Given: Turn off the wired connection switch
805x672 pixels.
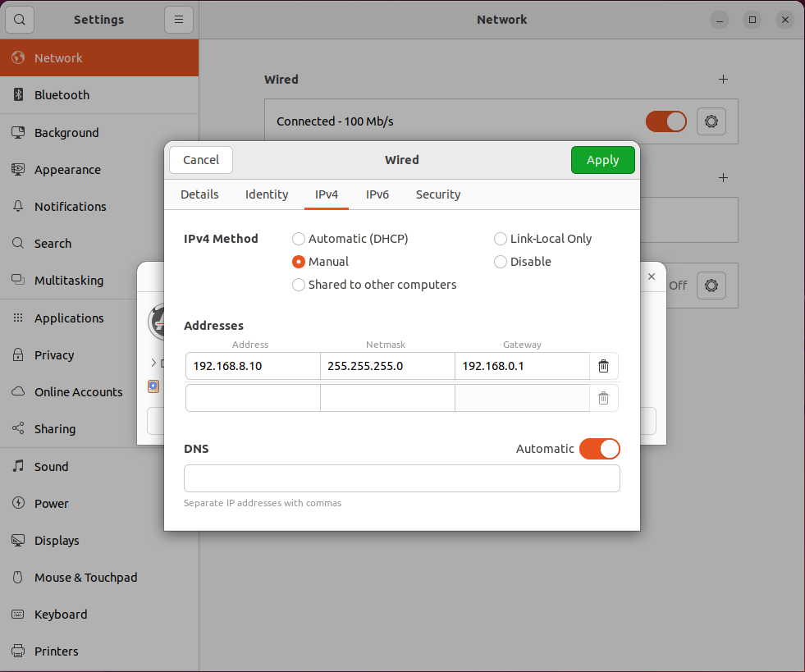Looking at the screenshot, I should pos(665,121).
